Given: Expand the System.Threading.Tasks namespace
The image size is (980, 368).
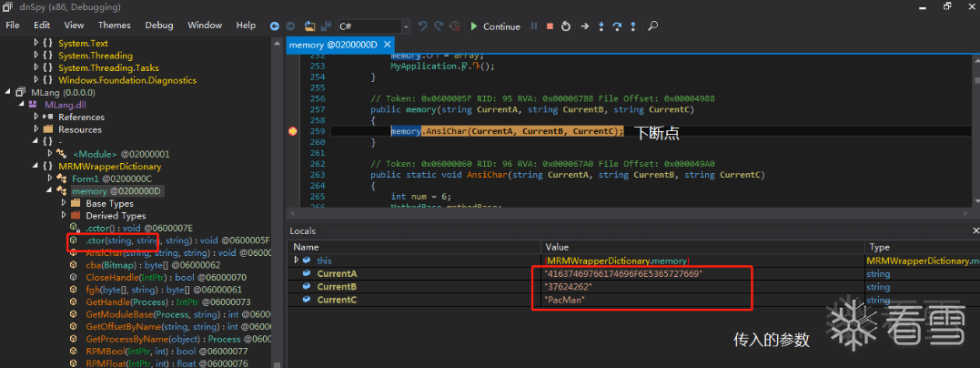Looking at the screenshot, I should pyautogui.click(x=36, y=67).
